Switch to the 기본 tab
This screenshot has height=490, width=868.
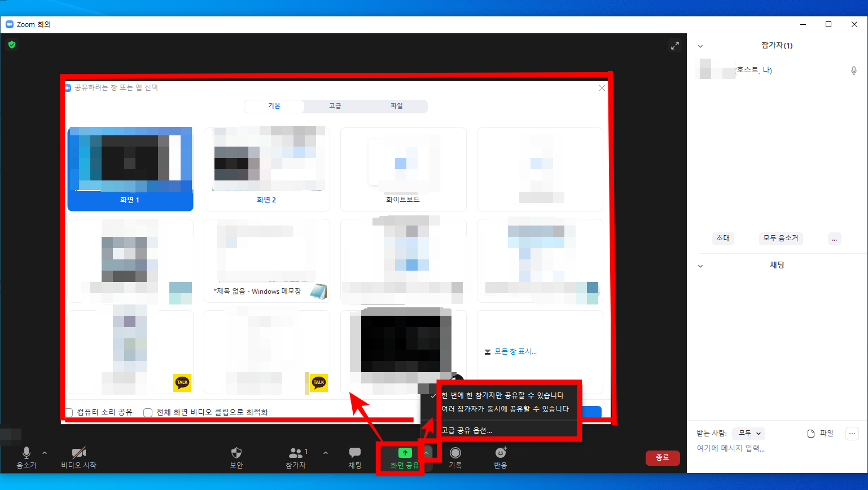(x=274, y=106)
